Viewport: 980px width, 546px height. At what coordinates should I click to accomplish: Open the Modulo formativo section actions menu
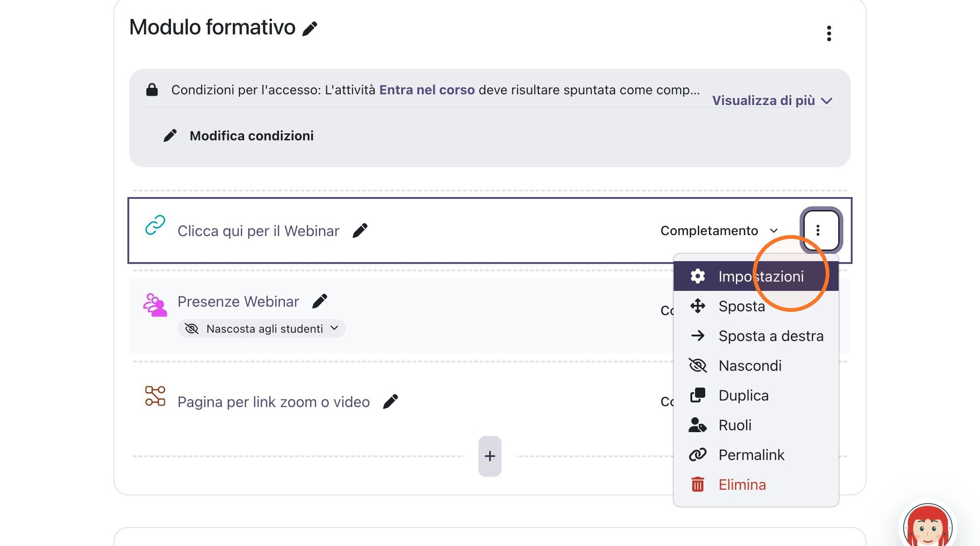coord(829,33)
